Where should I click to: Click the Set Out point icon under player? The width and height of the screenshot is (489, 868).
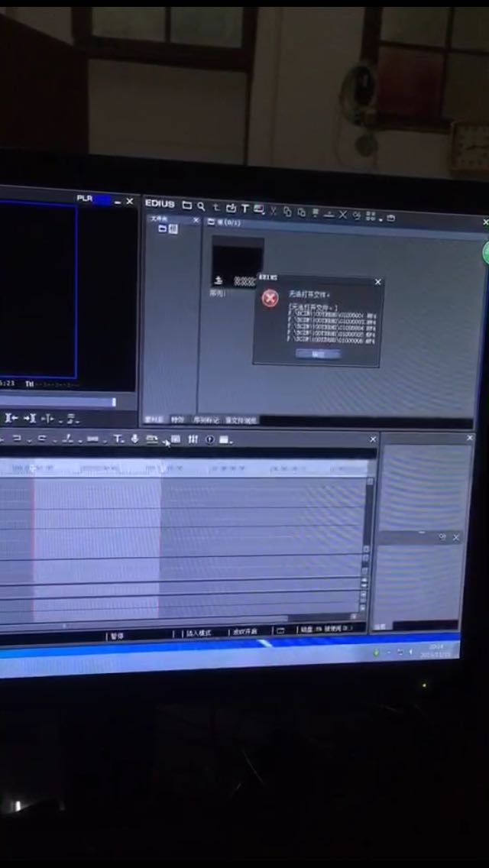coord(30,419)
